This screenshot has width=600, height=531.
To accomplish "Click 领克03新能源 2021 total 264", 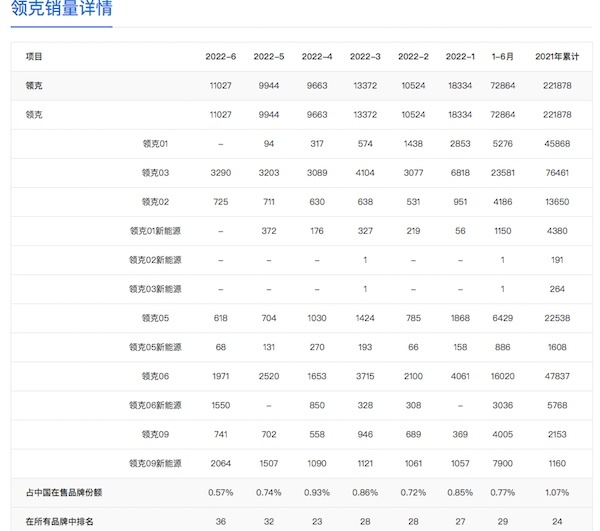I will (557, 289).
